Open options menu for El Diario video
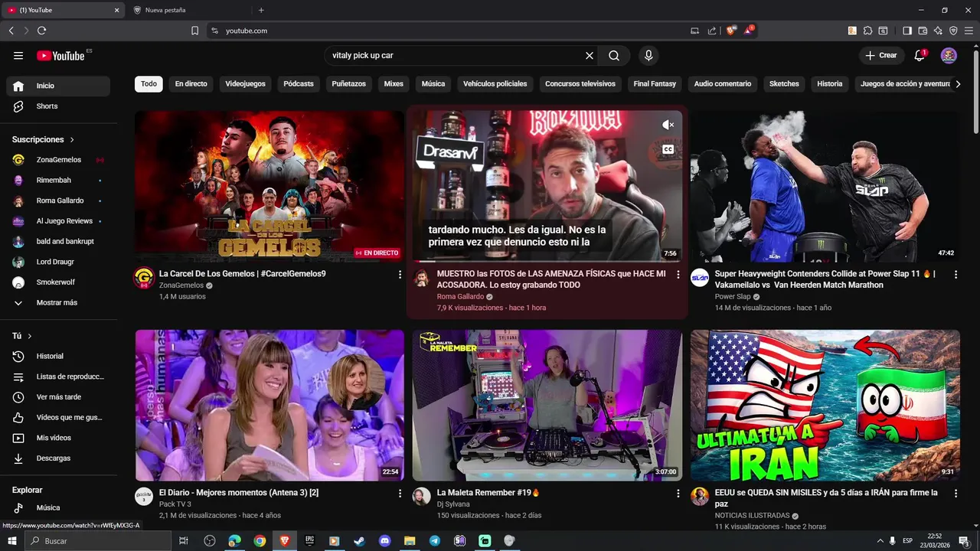 tap(400, 494)
